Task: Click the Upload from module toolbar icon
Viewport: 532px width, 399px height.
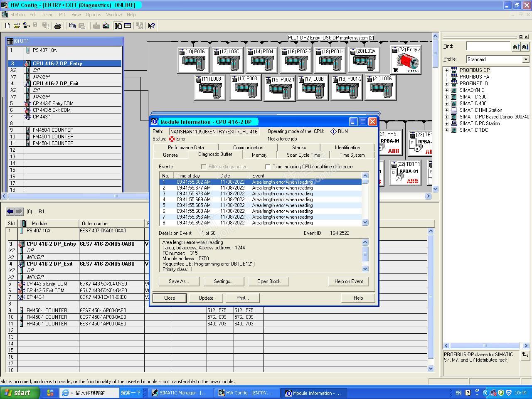Action: click(x=106, y=26)
